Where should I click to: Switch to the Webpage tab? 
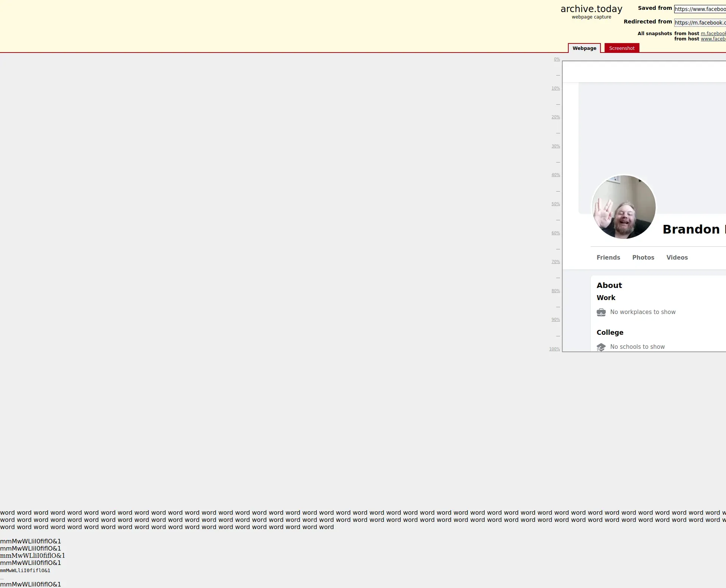(584, 48)
